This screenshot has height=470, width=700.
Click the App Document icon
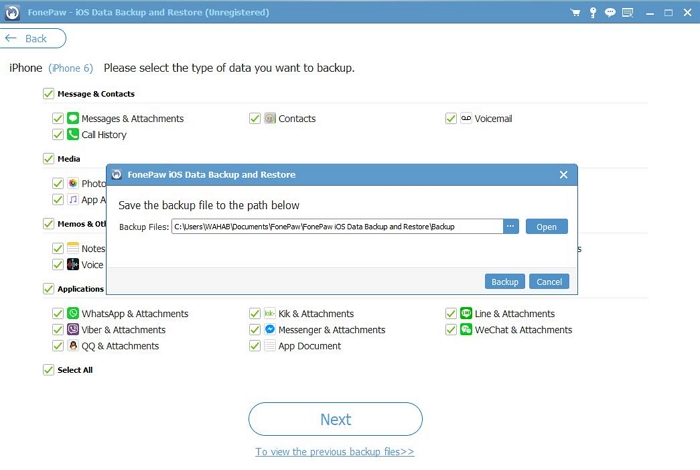click(x=270, y=345)
